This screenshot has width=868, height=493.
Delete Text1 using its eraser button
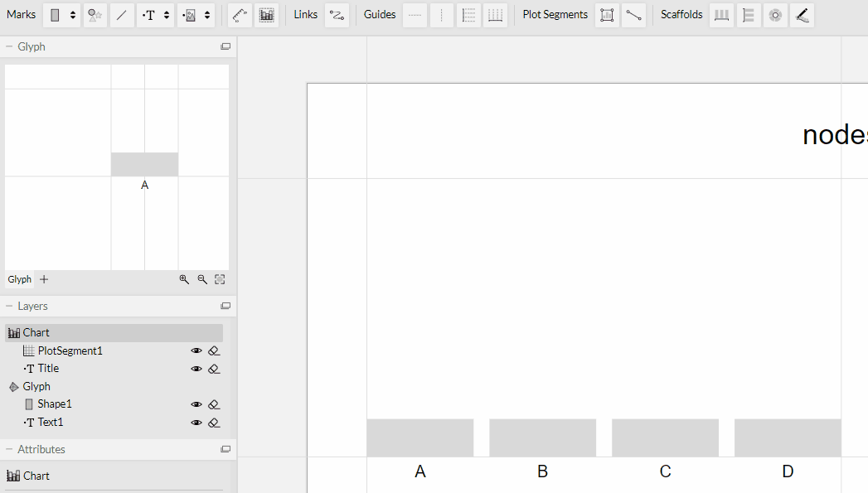coord(214,423)
